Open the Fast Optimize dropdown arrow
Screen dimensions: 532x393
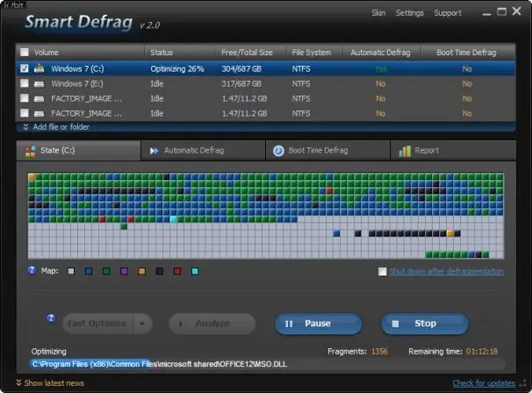tap(142, 324)
